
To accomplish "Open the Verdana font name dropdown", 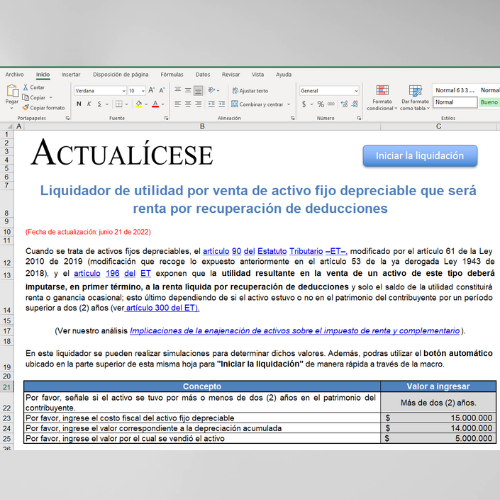I will point(124,91).
